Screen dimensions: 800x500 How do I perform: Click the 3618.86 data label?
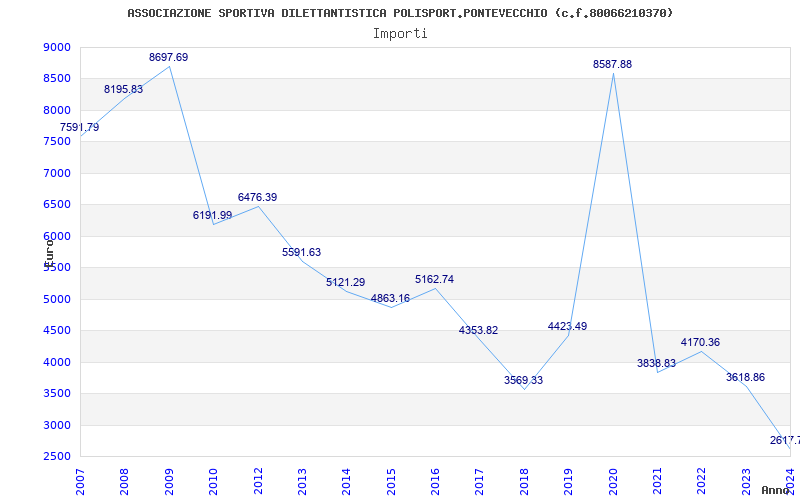[x=745, y=378]
